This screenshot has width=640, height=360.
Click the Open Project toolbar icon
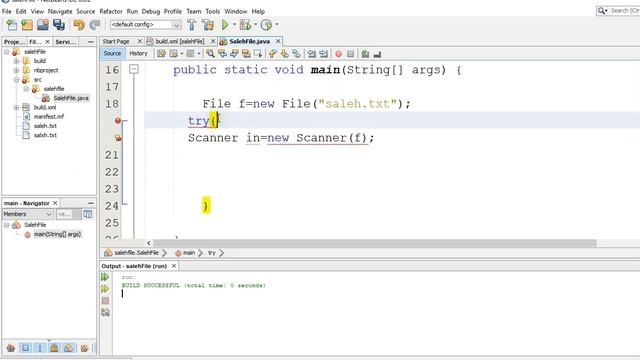point(43,25)
